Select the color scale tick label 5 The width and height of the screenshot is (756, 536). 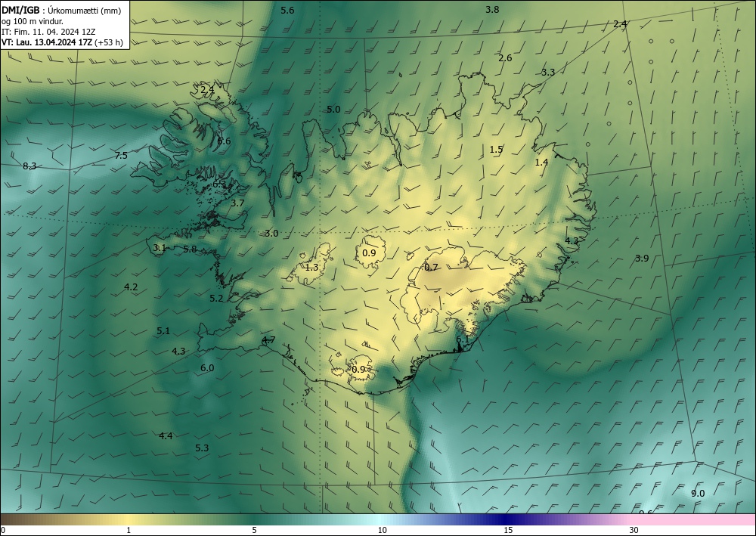254,531
